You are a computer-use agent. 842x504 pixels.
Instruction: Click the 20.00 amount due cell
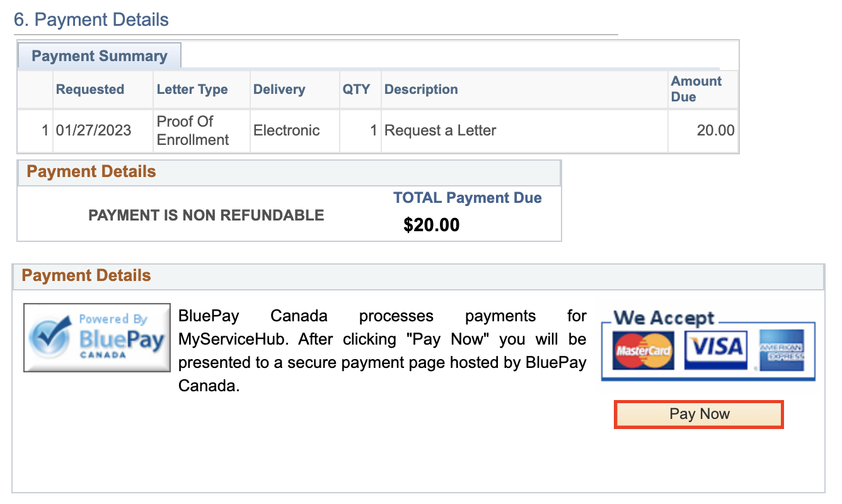tap(715, 131)
